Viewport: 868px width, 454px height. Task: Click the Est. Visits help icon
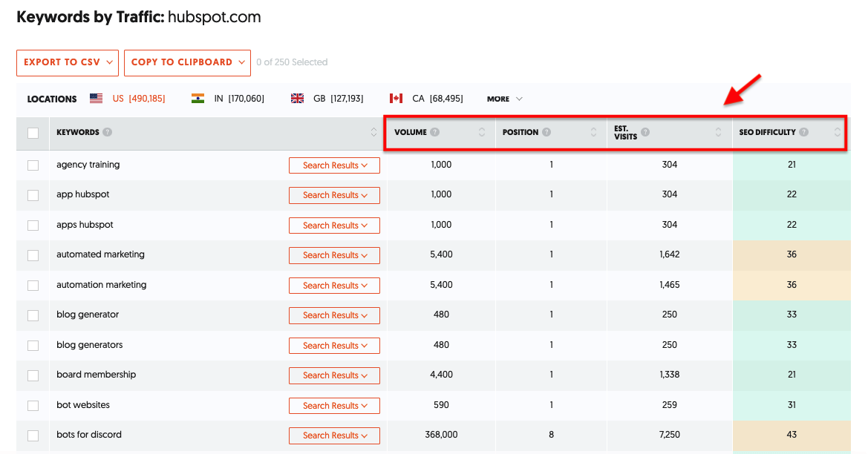[645, 133]
